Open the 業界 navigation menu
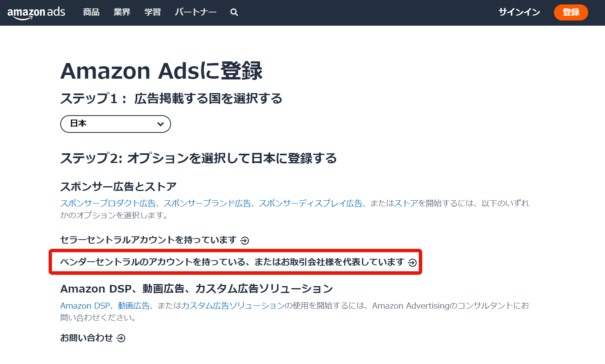Screen dimensions: 605x364 (x=122, y=12)
